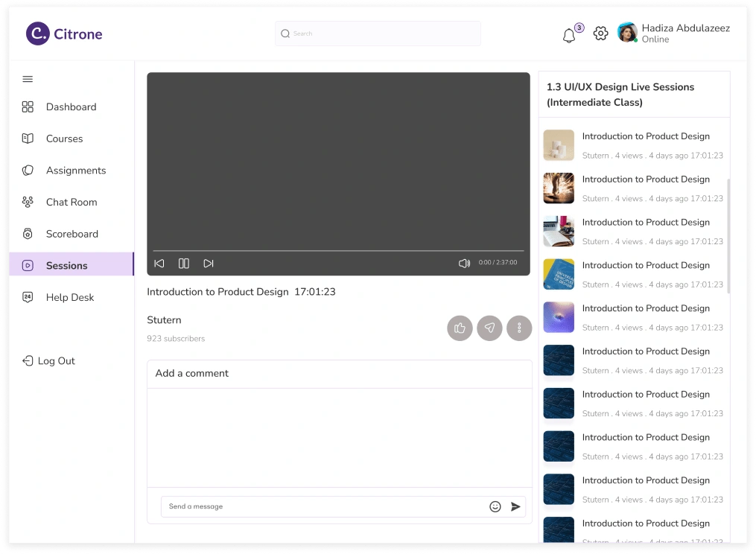Click the Citrone logo
This screenshot has width=756, height=554.
point(64,34)
